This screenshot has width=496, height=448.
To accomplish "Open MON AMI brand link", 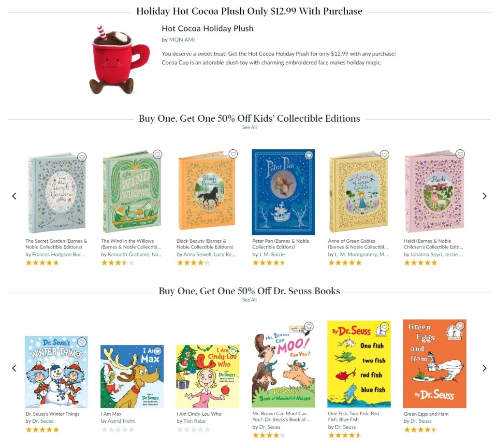I will coord(182,40).
